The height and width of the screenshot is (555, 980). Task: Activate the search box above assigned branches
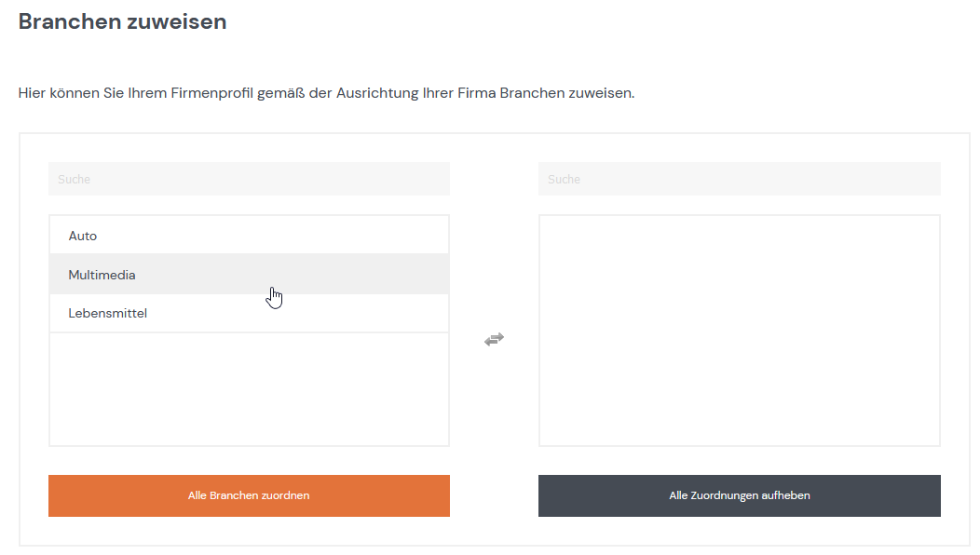click(739, 179)
